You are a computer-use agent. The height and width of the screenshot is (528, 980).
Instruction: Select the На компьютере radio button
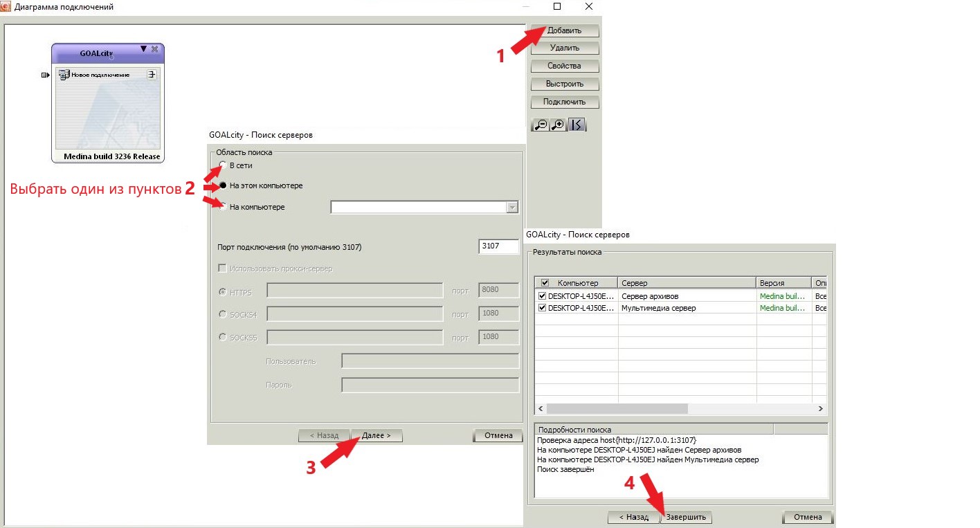[222, 206]
